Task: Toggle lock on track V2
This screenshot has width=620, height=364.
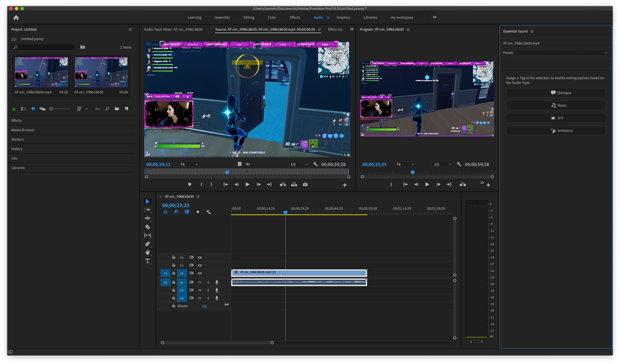Action: (174, 265)
